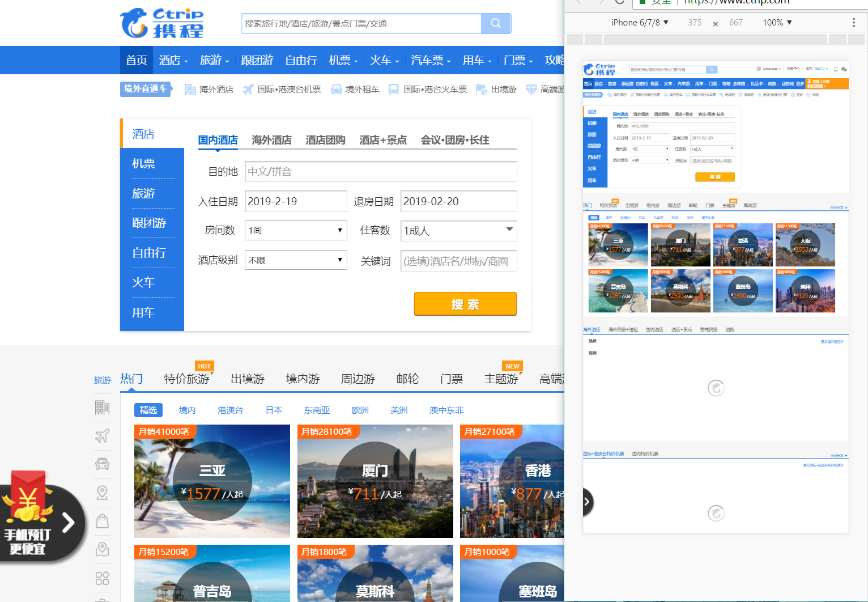Open the 酒店级别 hotel level dropdown
The width and height of the screenshot is (868, 602).
tap(296, 260)
